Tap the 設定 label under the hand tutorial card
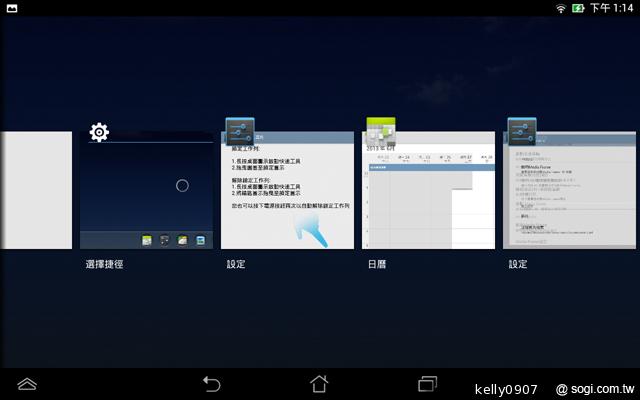The image size is (640, 400). 236,264
